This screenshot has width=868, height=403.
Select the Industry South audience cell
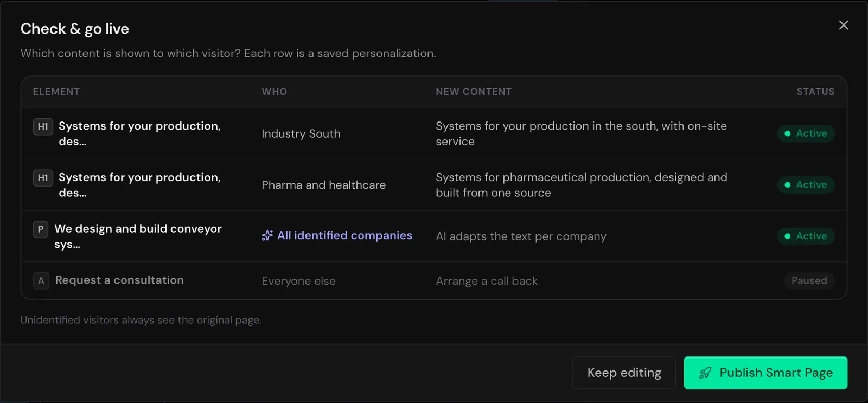pos(301,133)
